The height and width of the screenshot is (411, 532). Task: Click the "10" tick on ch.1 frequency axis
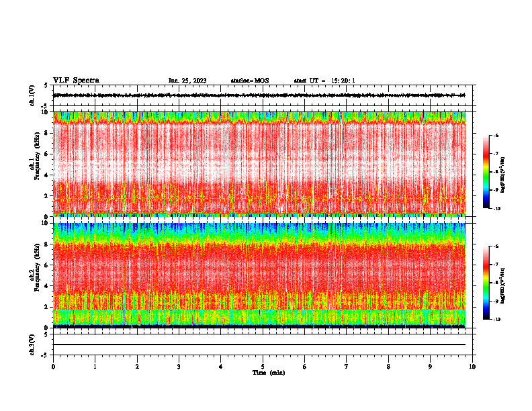[46, 112]
